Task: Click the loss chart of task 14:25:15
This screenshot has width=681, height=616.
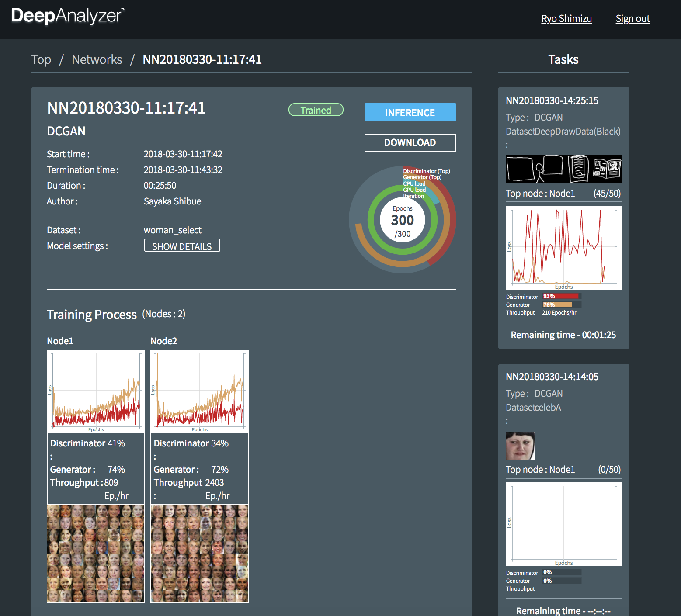Action: pos(563,248)
